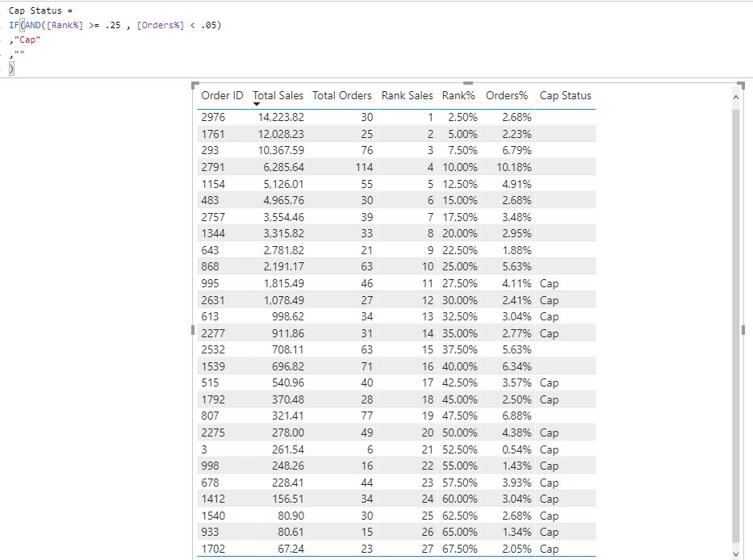Select Orders% value 10.18%
Viewport: 753px width, 560px height.
point(514,167)
